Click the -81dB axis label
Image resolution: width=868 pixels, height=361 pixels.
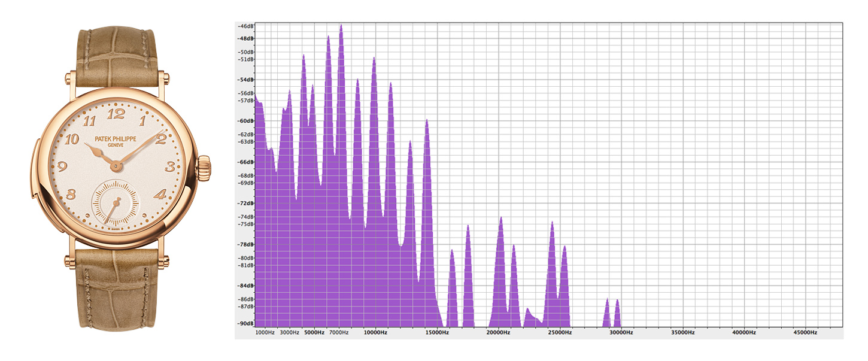point(245,265)
